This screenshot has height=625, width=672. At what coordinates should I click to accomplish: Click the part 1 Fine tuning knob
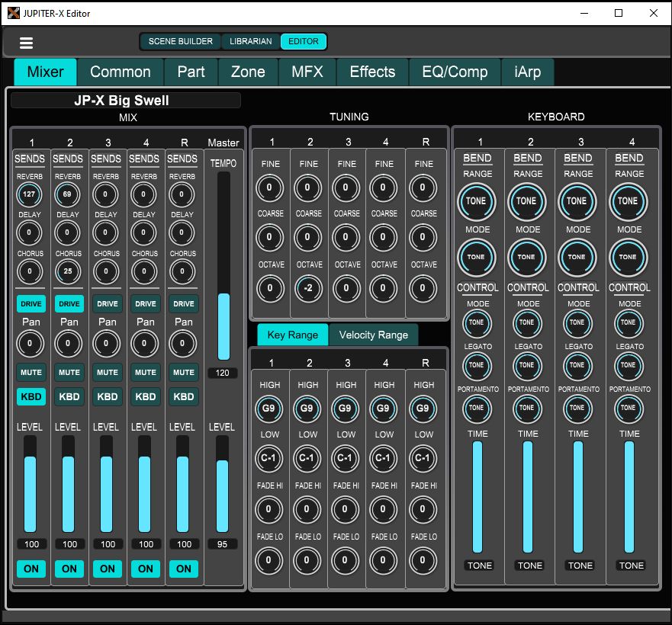269,187
